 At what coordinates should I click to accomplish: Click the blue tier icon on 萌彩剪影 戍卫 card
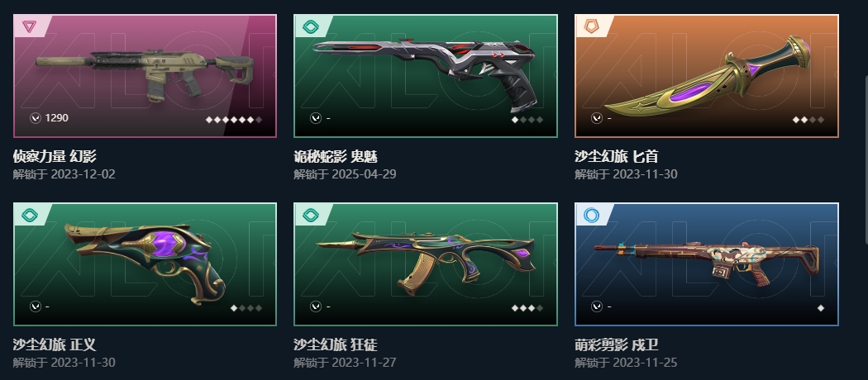pyautogui.click(x=591, y=215)
